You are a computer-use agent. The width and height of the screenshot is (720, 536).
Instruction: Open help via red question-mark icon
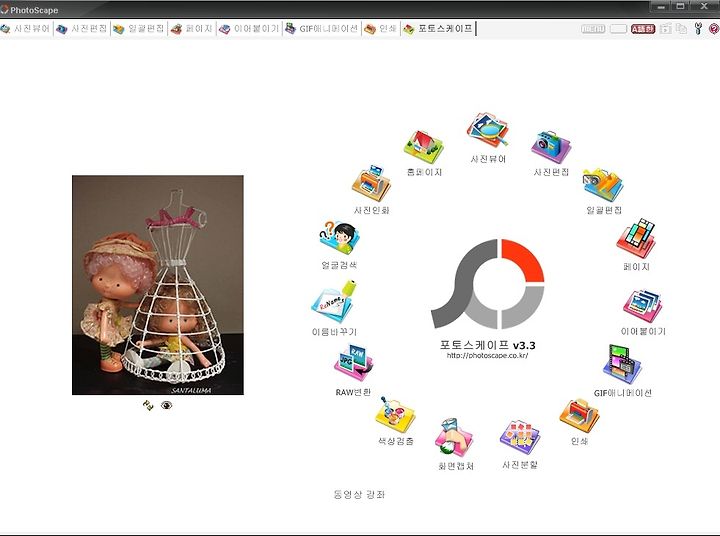[x=714, y=29]
